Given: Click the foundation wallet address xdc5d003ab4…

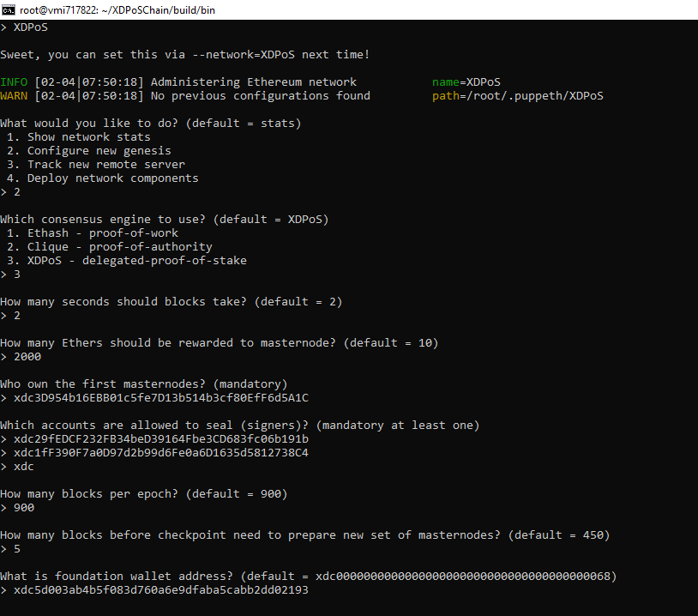Looking at the screenshot, I should [160, 590].
